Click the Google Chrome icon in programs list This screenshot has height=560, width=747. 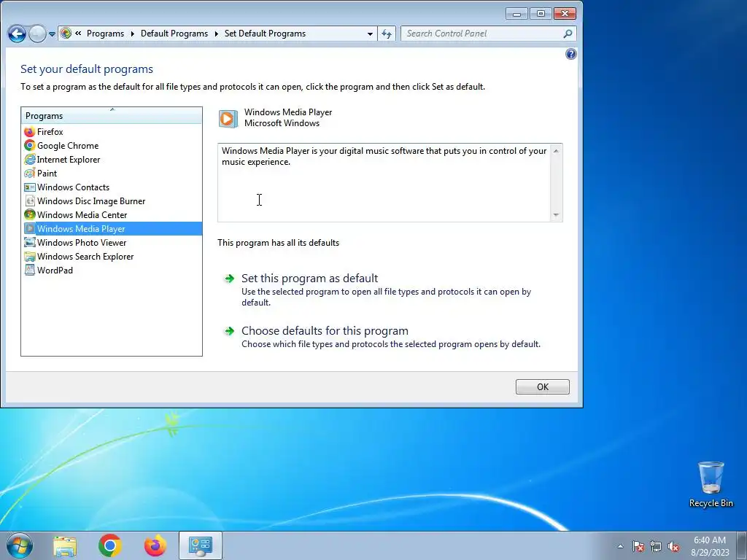pyautogui.click(x=29, y=146)
